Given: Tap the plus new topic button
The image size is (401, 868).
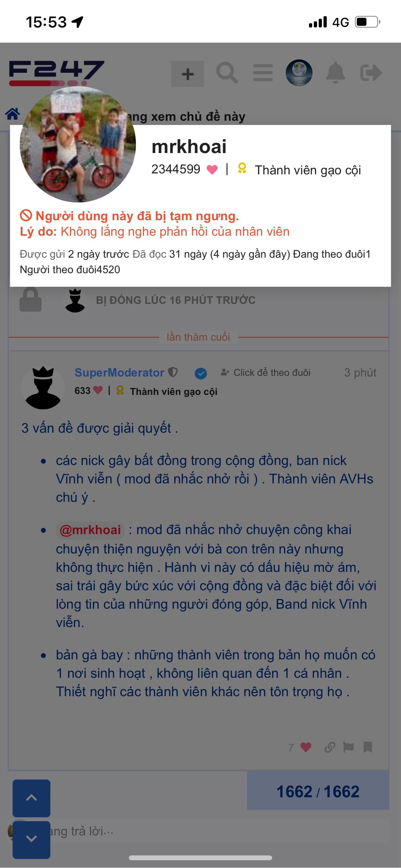Looking at the screenshot, I should pyautogui.click(x=187, y=74).
